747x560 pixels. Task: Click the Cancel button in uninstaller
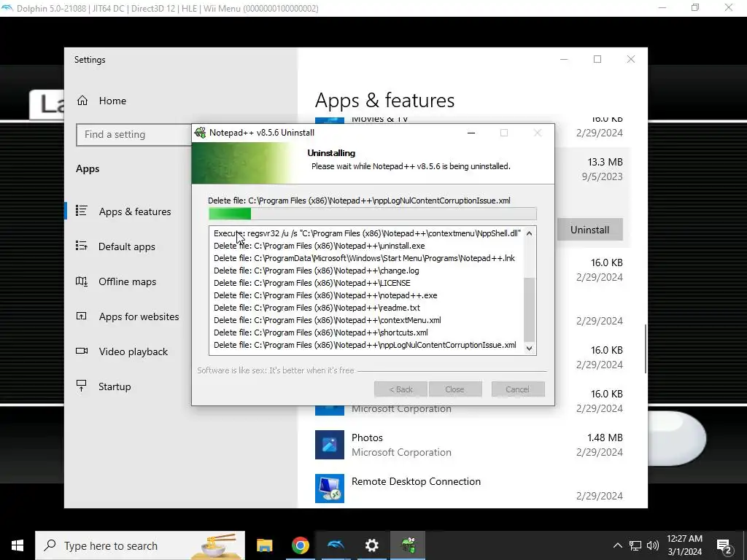click(518, 389)
